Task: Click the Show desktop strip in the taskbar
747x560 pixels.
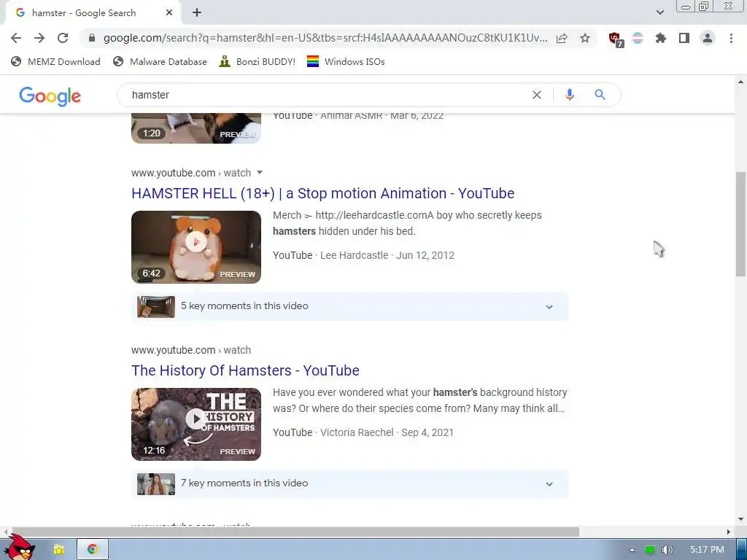Action: click(742, 550)
